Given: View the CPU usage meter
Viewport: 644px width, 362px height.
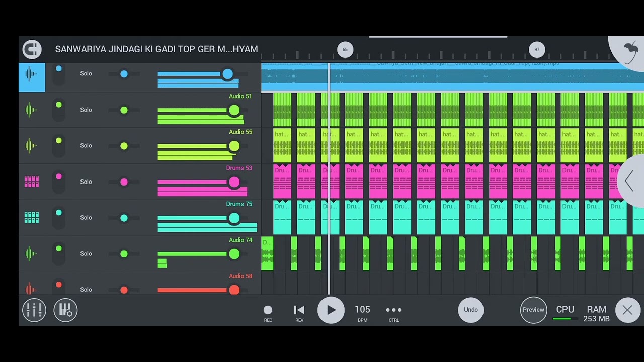Looking at the screenshot, I should 565,312.
